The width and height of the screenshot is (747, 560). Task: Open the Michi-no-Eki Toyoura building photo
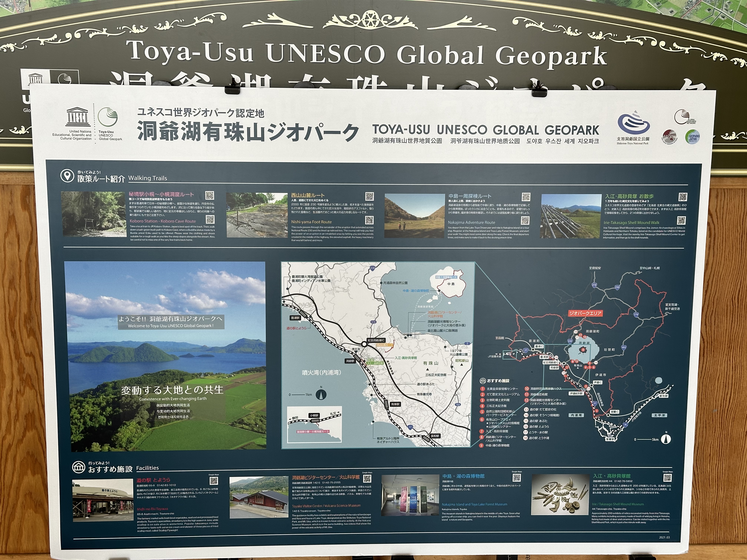pyautogui.click(x=103, y=500)
